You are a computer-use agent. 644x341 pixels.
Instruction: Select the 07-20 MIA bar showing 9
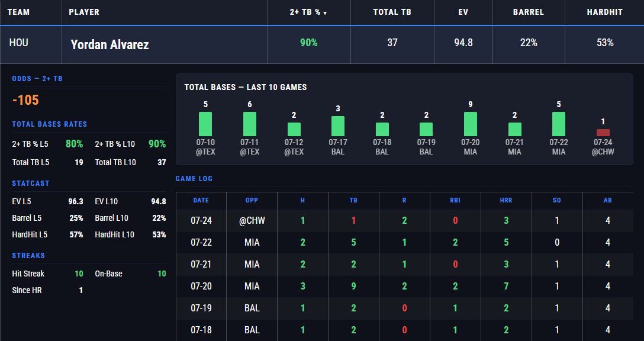pos(471,124)
